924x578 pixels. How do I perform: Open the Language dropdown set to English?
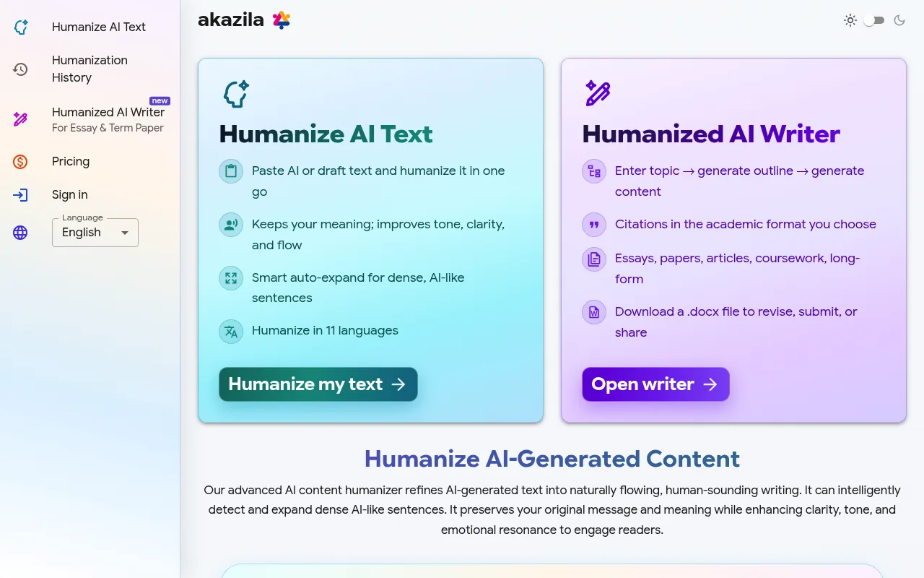coord(95,233)
